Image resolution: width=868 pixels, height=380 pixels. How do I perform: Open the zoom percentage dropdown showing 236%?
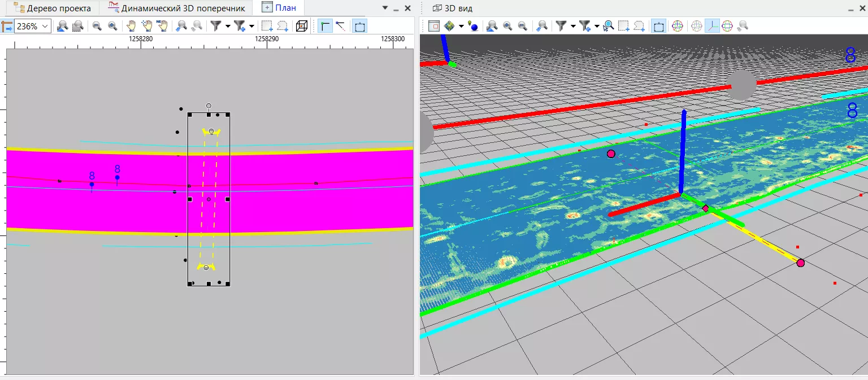click(45, 26)
